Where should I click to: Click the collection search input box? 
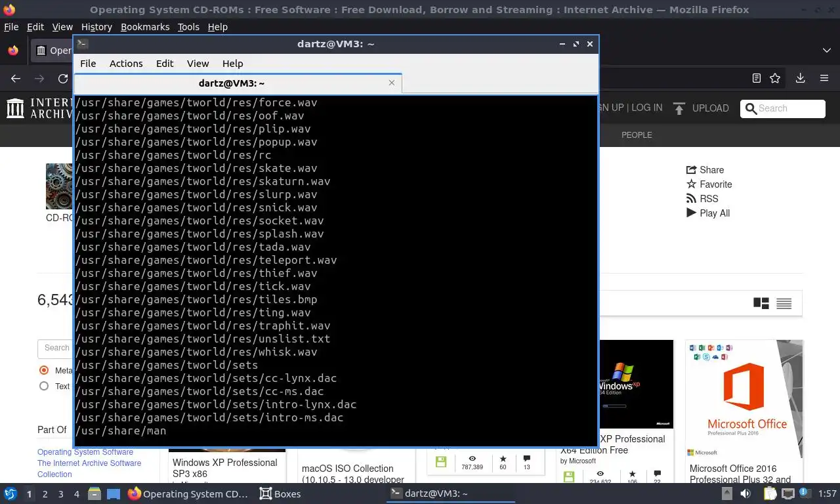pos(56,348)
